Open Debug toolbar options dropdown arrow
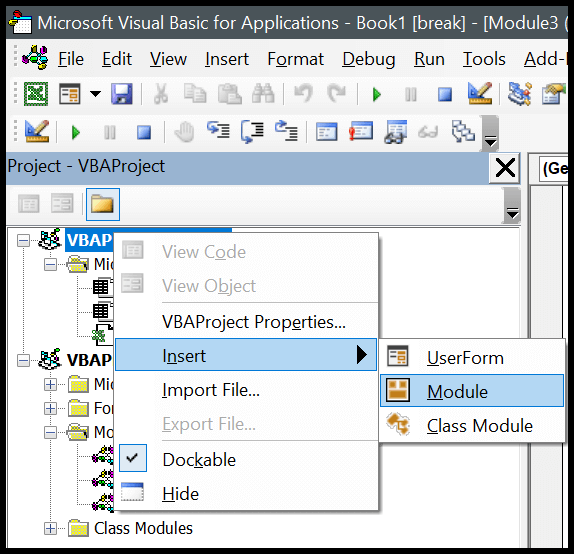This screenshot has width=574, height=554. coord(490,133)
